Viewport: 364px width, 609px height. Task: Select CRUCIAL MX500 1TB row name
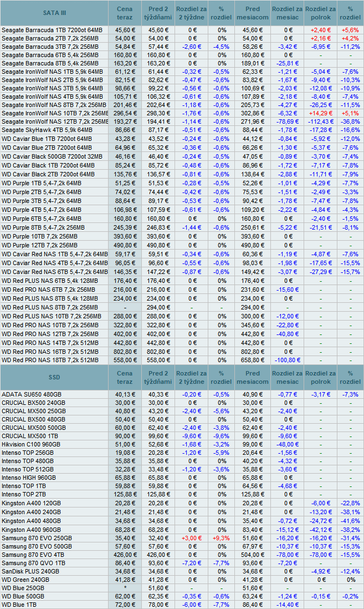click(30, 436)
